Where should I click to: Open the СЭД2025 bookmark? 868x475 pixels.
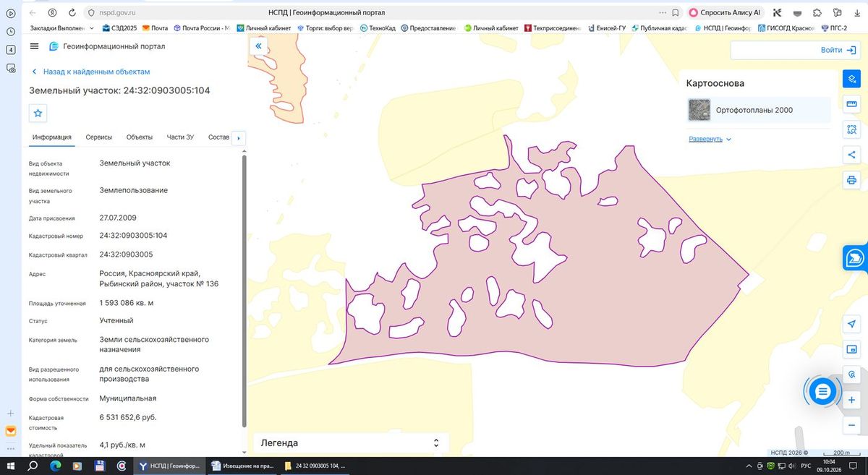(119, 28)
